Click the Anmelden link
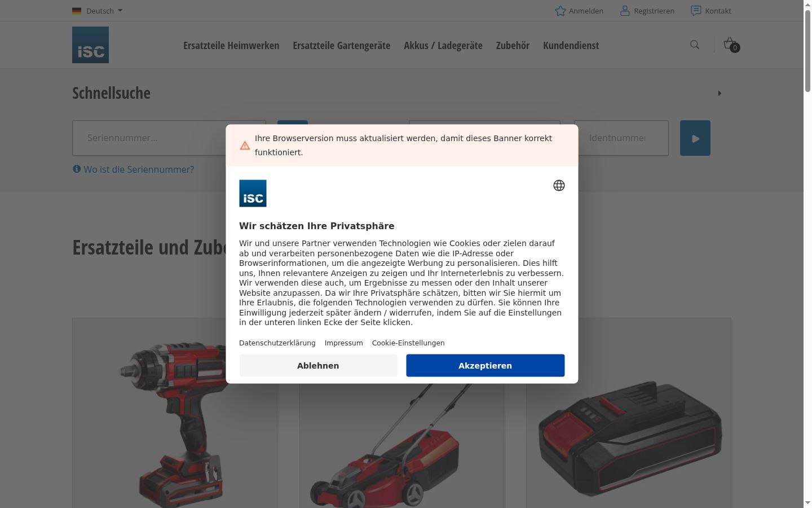This screenshot has height=508, width=812. pos(586,11)
